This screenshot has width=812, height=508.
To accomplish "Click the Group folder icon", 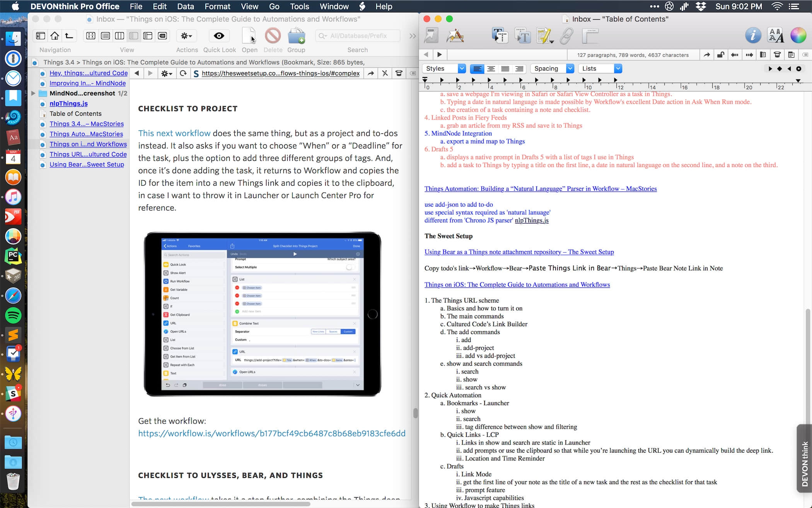I will [296, 36].
